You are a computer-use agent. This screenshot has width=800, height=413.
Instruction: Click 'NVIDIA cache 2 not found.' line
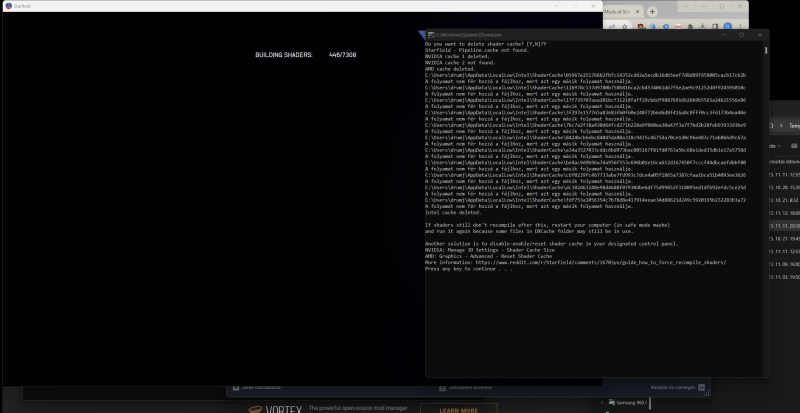460,63
